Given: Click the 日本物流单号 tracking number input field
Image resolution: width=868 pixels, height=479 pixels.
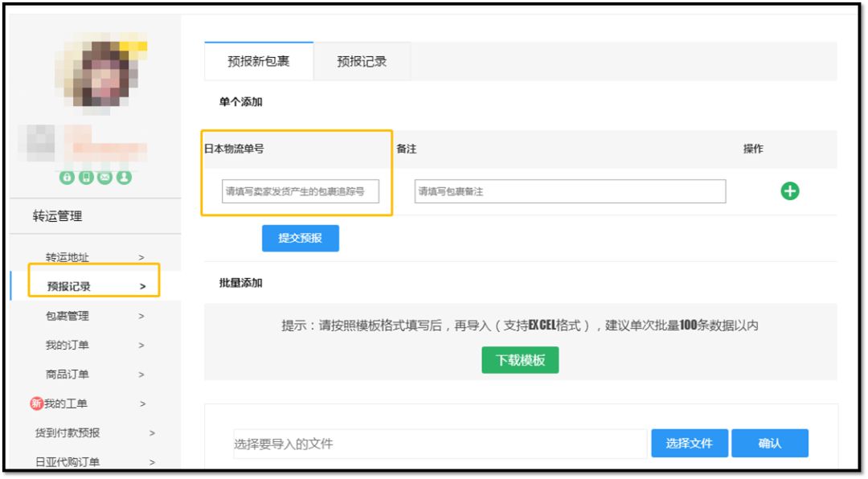Looking at the screenshot, I should tap(297, 191).
